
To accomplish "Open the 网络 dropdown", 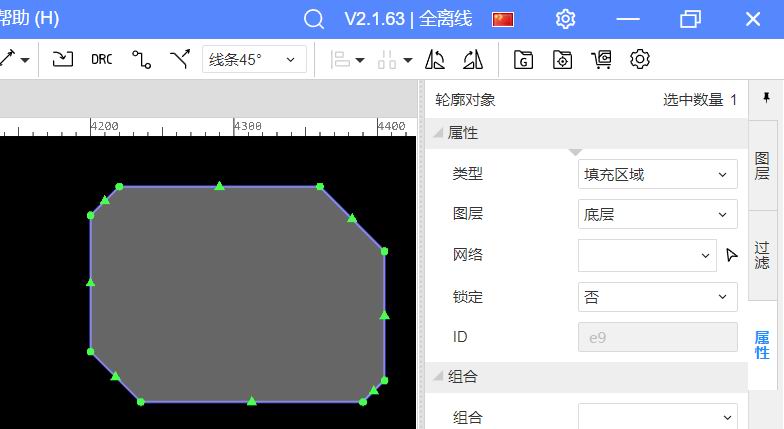I will click(647, 255).
